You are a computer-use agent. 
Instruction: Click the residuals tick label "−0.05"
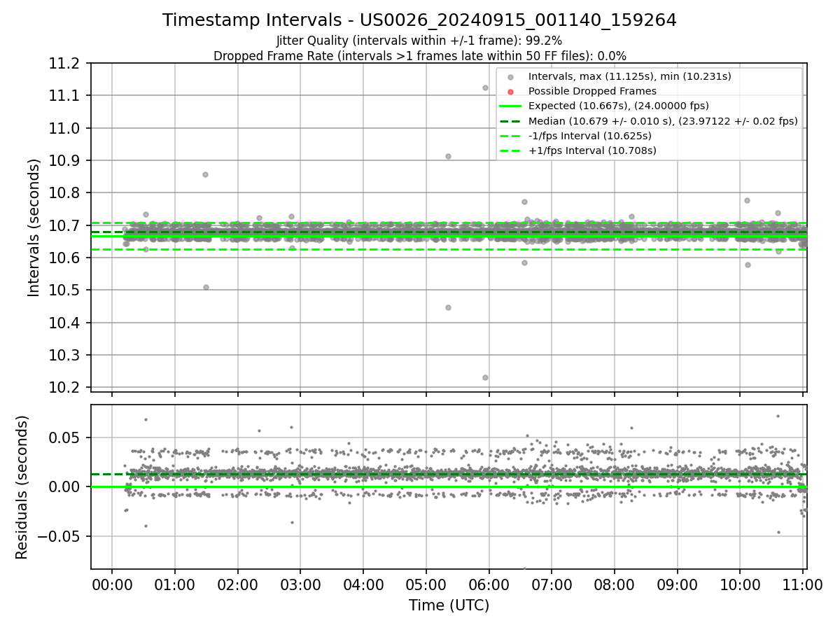tap(60, 537)
